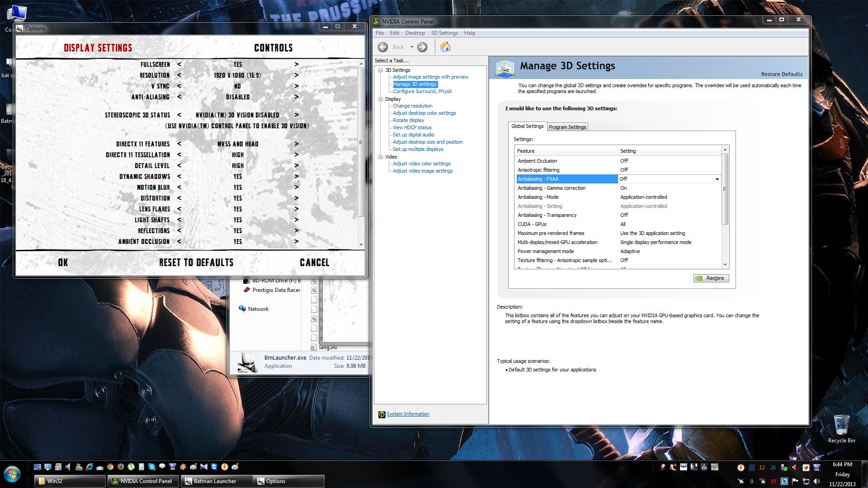Open the System Information link
This screenshot has width=868, height=488.
click(x=407, y=414)
